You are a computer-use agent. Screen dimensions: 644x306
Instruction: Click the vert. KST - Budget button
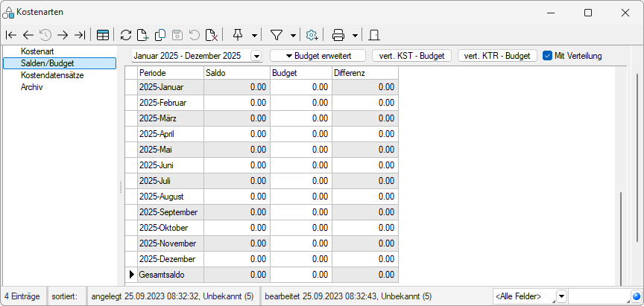pos(412,56)
